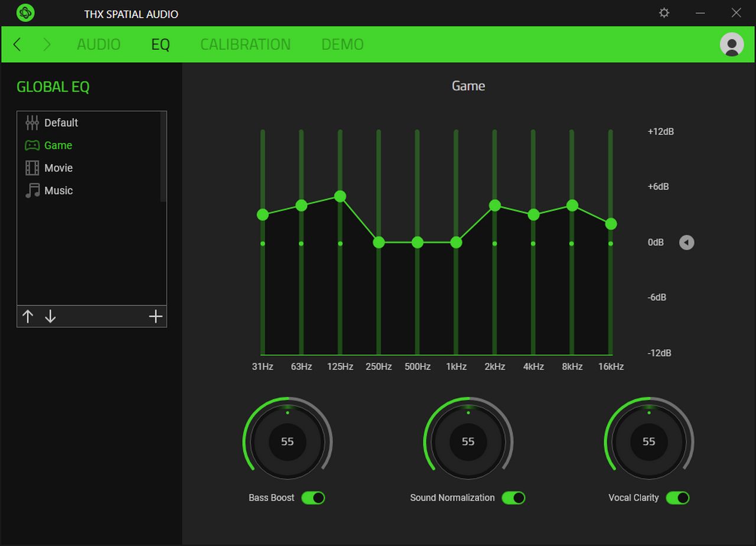
Task: Disable the Bass Boost toggle
Action: tap(313, 498)
